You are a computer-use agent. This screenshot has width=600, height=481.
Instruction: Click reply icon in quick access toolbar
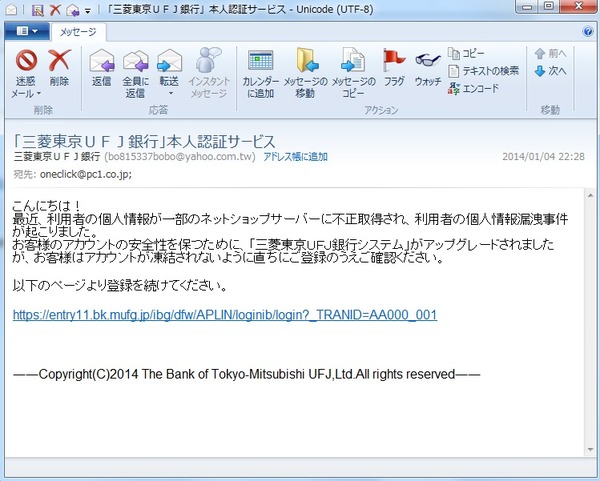[72, 10]
